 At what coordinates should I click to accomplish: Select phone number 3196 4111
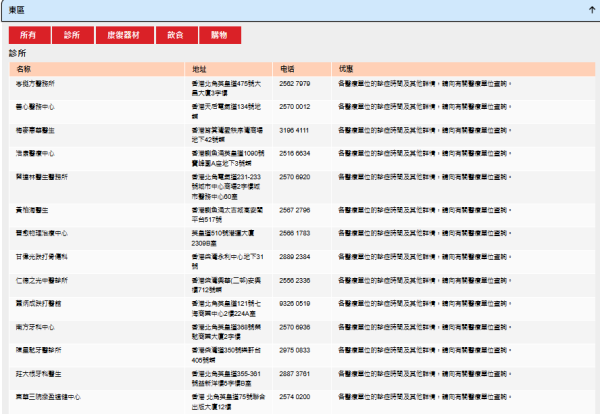click(295, 130)
